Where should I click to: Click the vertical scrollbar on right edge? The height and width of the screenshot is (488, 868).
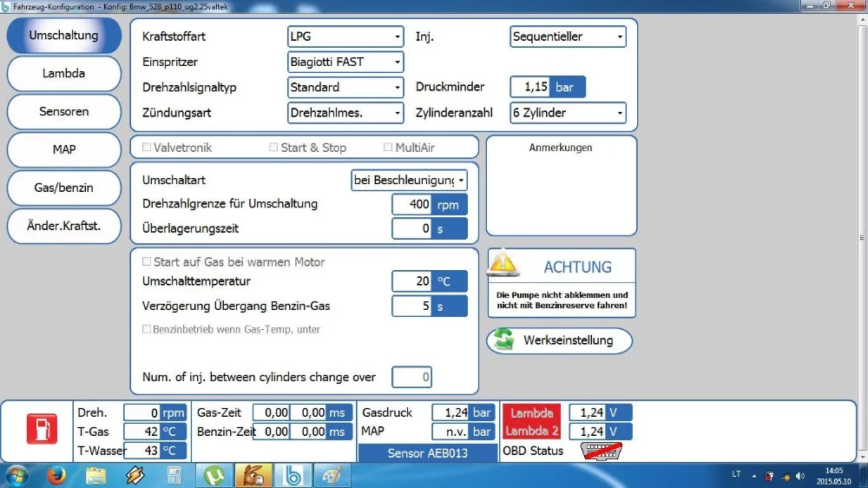click(x=862, y=238)
